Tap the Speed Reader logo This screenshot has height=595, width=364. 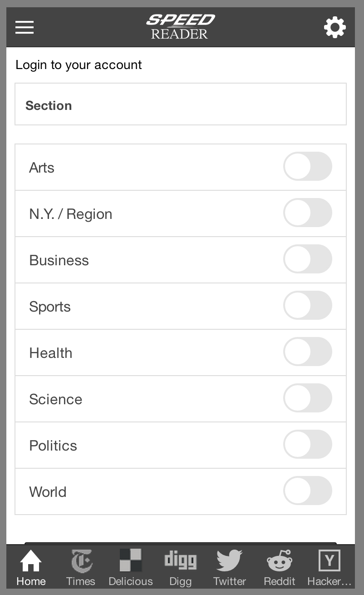pos(181,27)
